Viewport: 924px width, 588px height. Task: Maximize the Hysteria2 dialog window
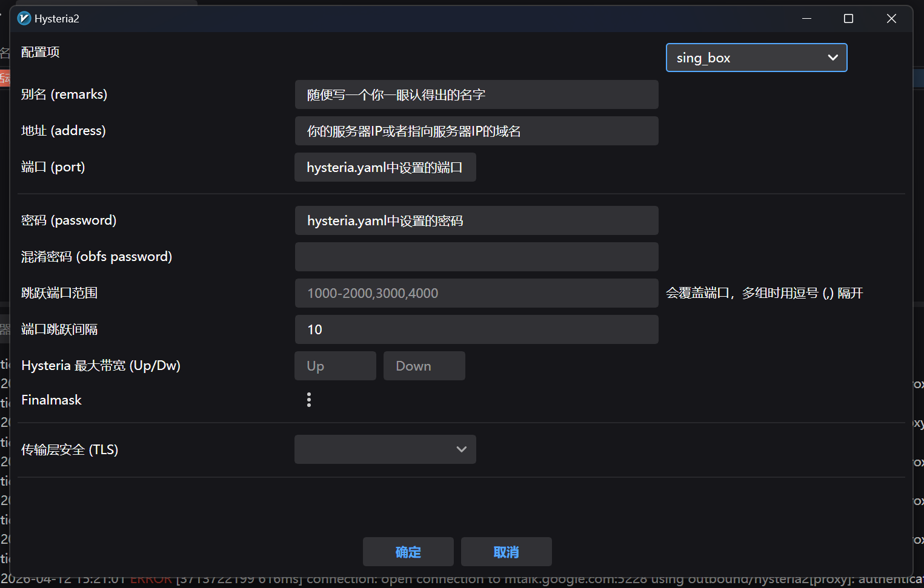click(x=848, y=19)
